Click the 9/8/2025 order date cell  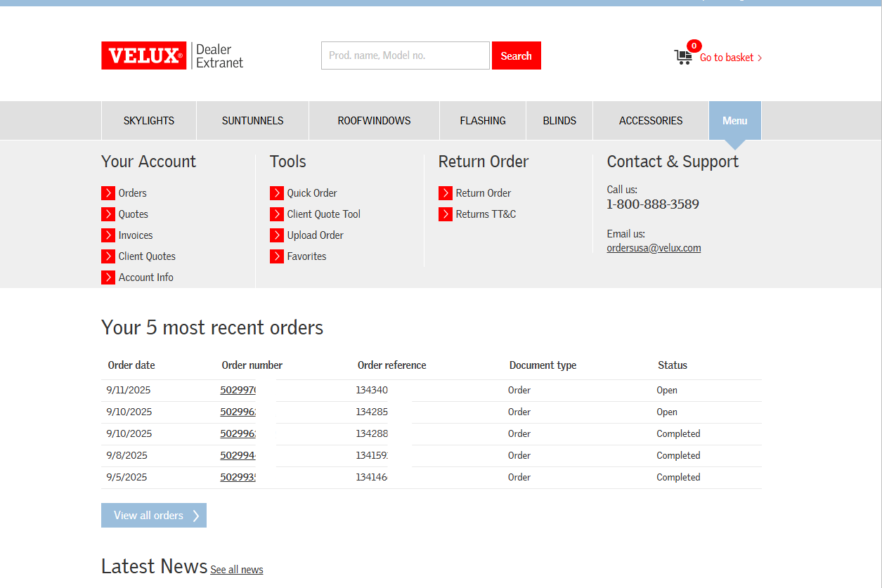click(127, 455)
